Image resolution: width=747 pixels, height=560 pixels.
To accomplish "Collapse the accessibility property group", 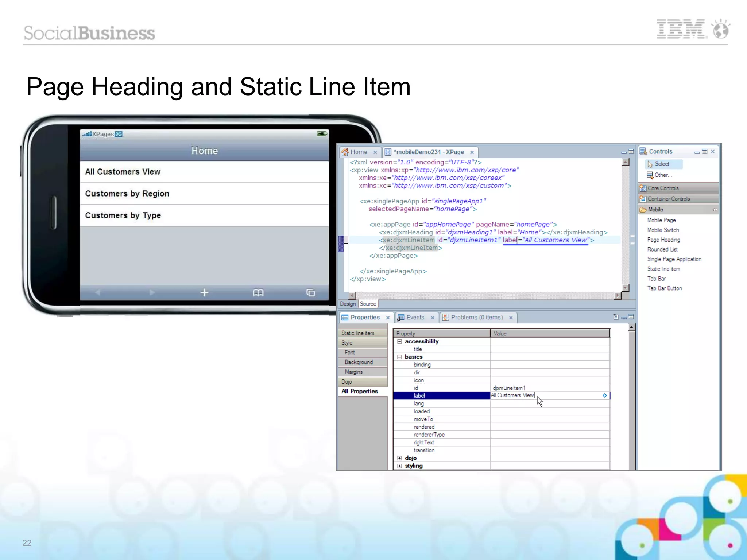I will 399,342.
